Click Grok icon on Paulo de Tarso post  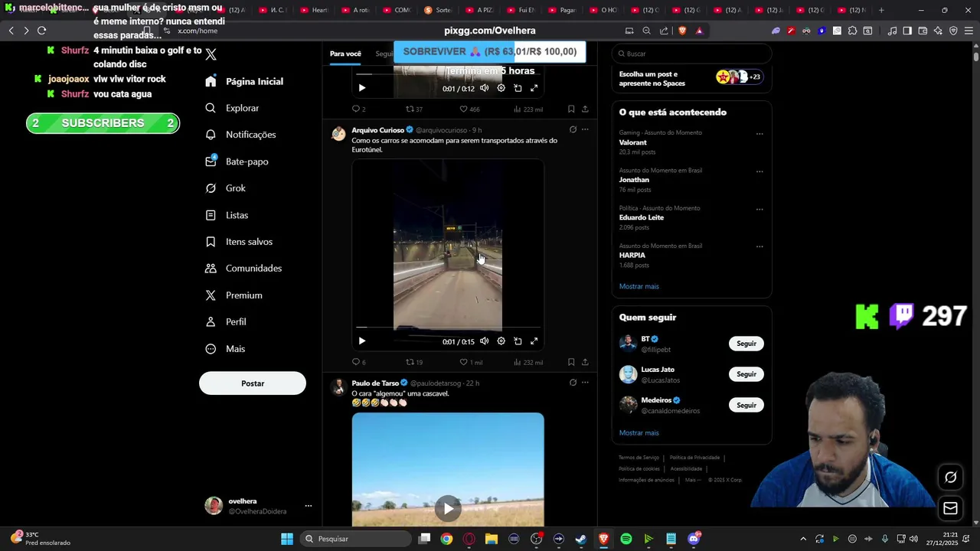(572, 383)
